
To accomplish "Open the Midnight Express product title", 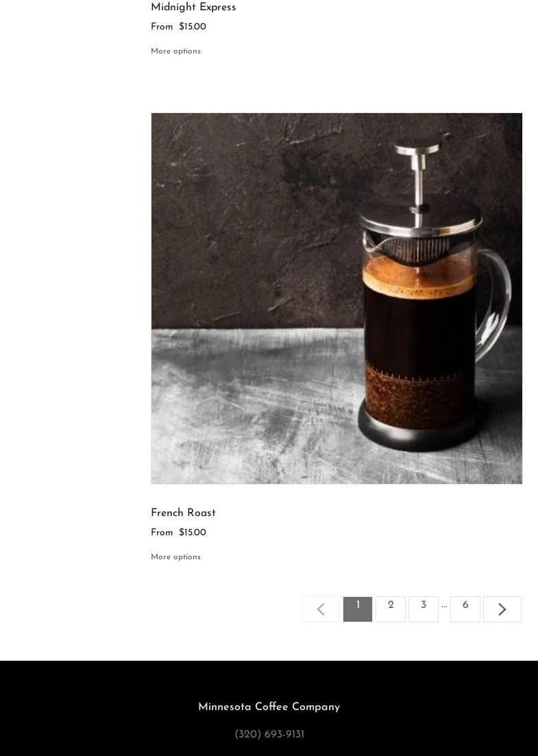I will (x=193, y=8).
